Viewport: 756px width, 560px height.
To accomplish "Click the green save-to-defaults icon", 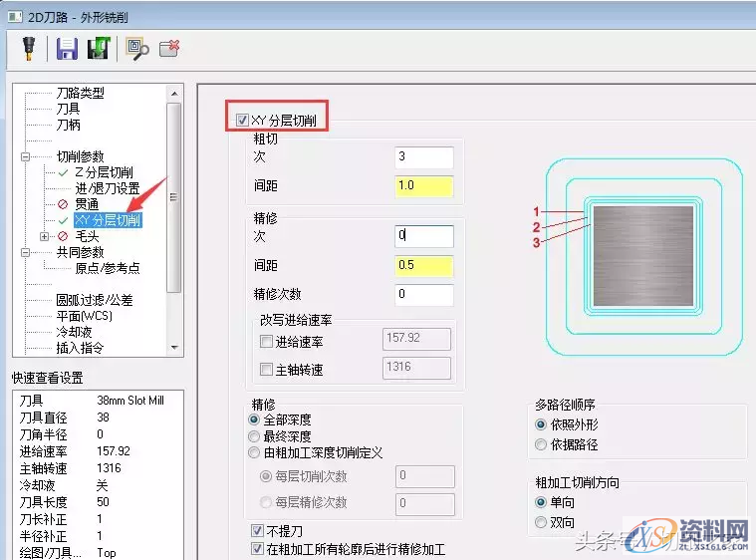I will 99,48.
